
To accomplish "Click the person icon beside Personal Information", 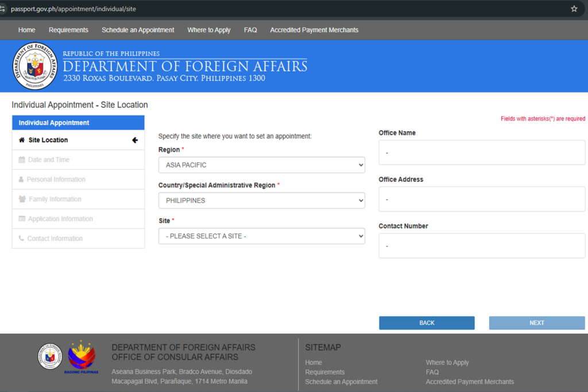I will [x=21, y=180].
